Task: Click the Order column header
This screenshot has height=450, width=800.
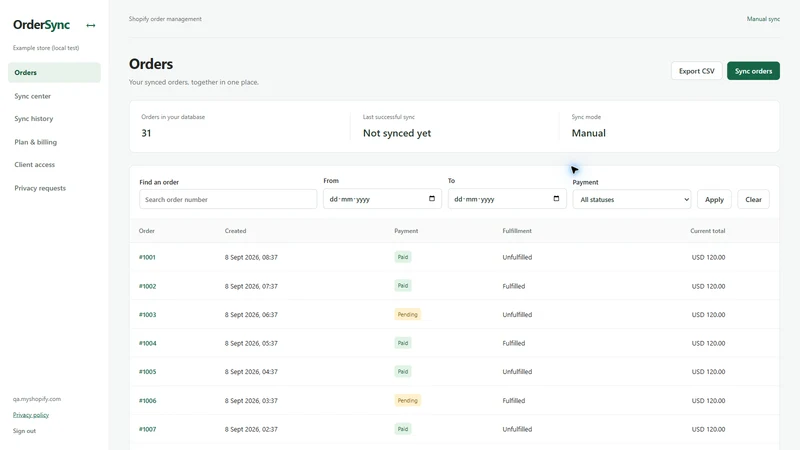Action: (146, 231)
